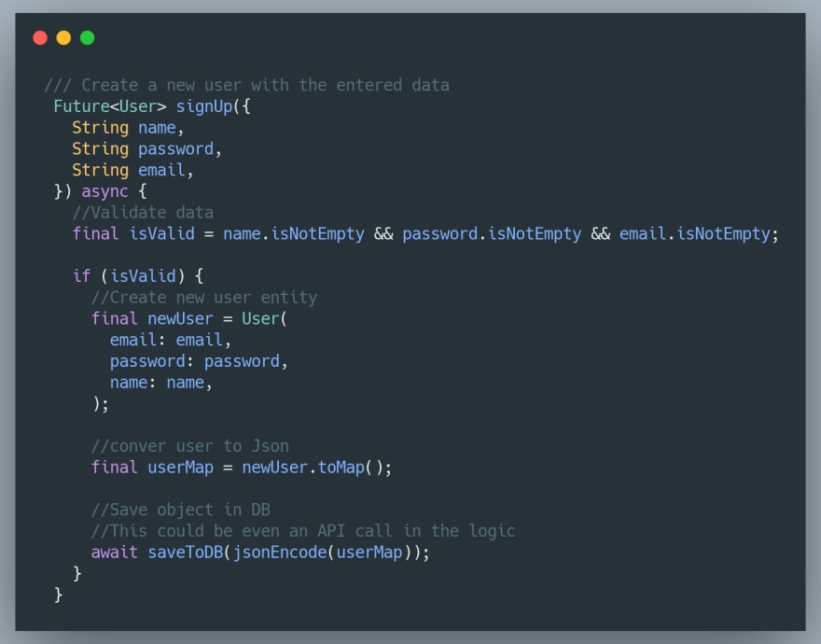Click the '//Save object in DB' comment
821x644 pixels.
pyautogui.click(x=181, y=510)
